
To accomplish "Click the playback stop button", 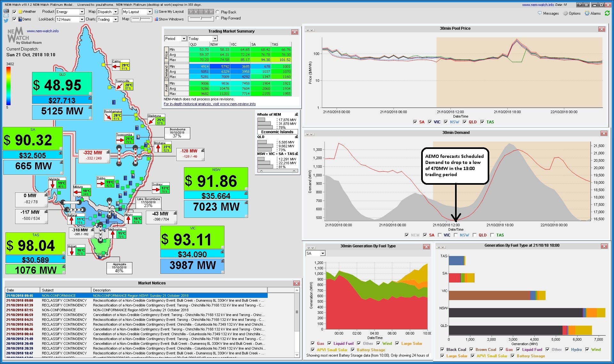I will pyautogui.click(x=196, y=12).
